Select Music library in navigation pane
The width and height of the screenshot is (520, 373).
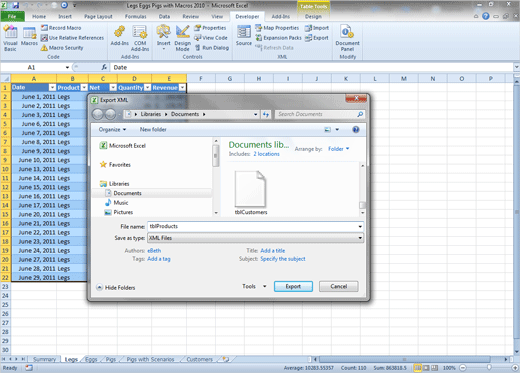[116, 203]
